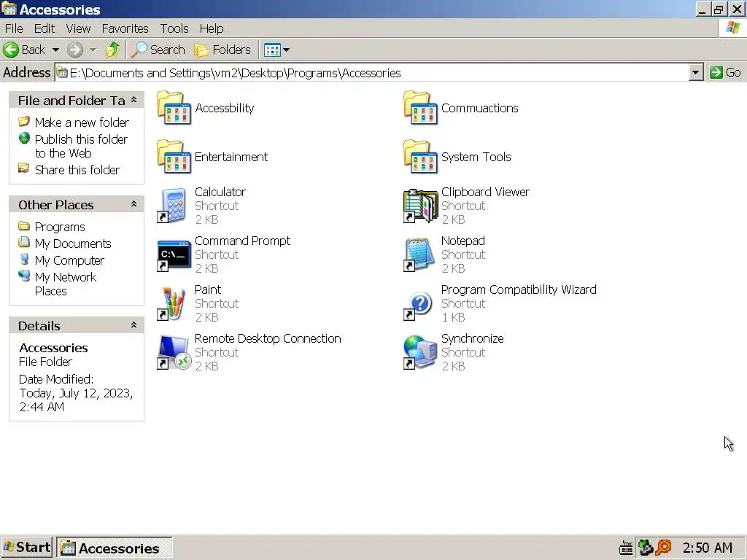Select the Calculator shortcut icon

[x=172, y=206]
